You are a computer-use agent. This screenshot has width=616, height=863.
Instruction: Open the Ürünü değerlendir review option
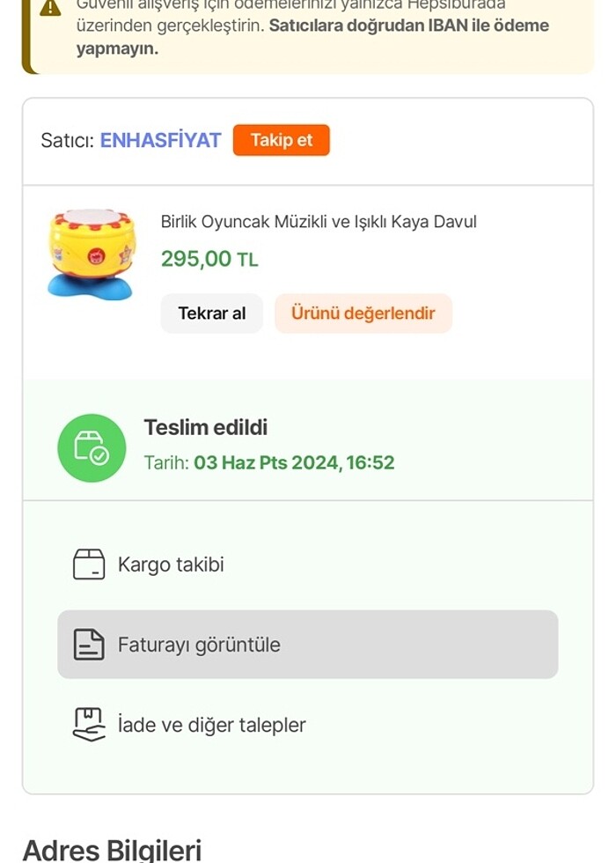pos(363,313)
